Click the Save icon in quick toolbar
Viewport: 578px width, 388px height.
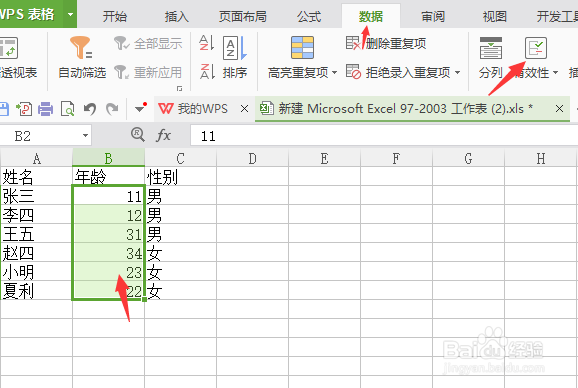[x=4, y=109]
